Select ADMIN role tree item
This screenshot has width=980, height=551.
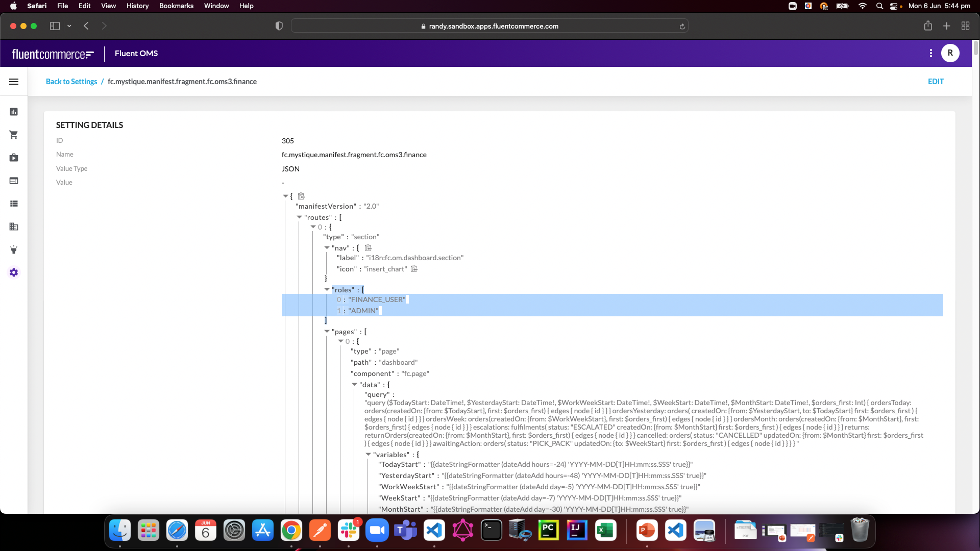point(362,310)
